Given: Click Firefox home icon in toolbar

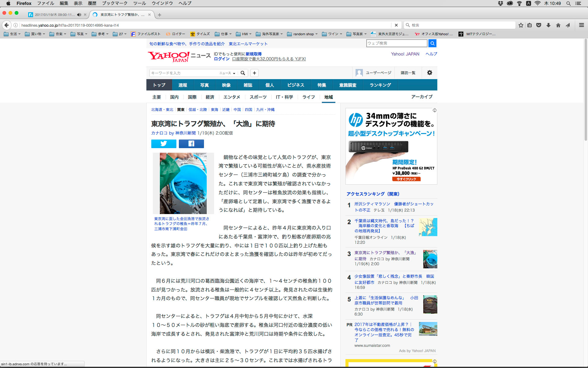Looking at the screenshot, I should pyautogui.click(x=558, y=25).
